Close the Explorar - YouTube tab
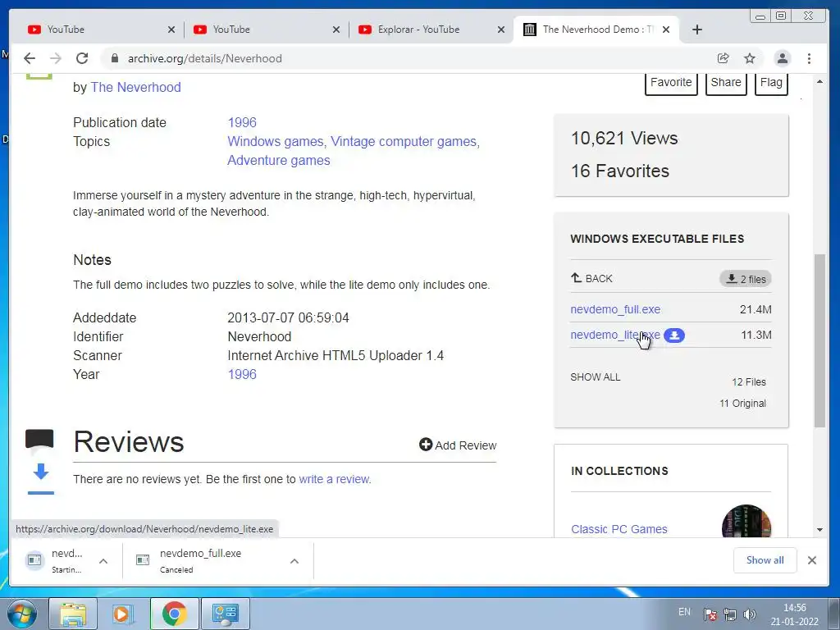 501,30
